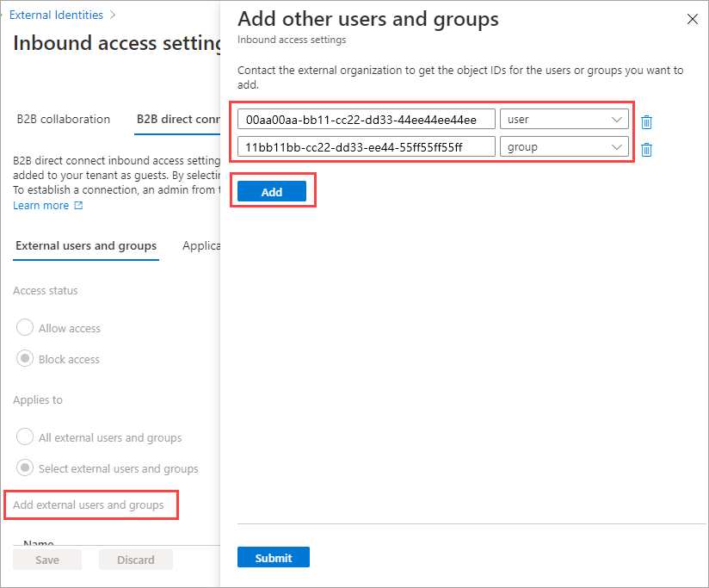This screenshot has width=709, height=588.
Task: Select the Block access radio button
Action: pos(25,359)
